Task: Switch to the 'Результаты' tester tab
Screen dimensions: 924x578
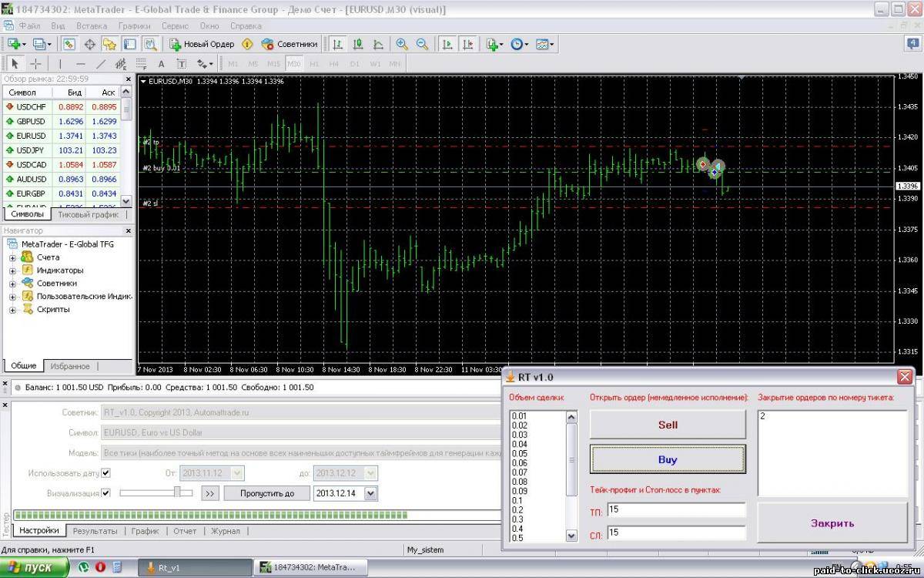Action: (95, 531)
